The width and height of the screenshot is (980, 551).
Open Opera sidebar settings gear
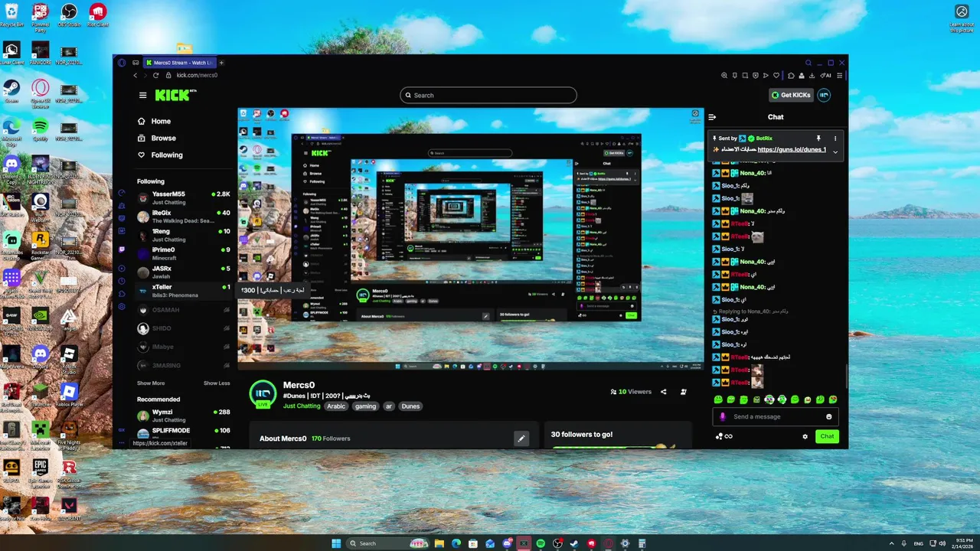[122, 307]
